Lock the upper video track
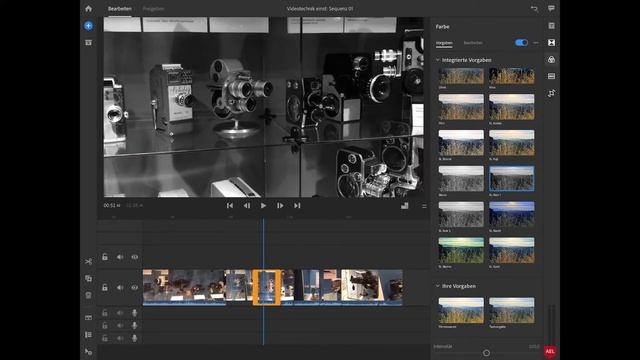Image resolution: width=640 pixels, height=360 pixels. pyautogui.click(x=105, y=257)
